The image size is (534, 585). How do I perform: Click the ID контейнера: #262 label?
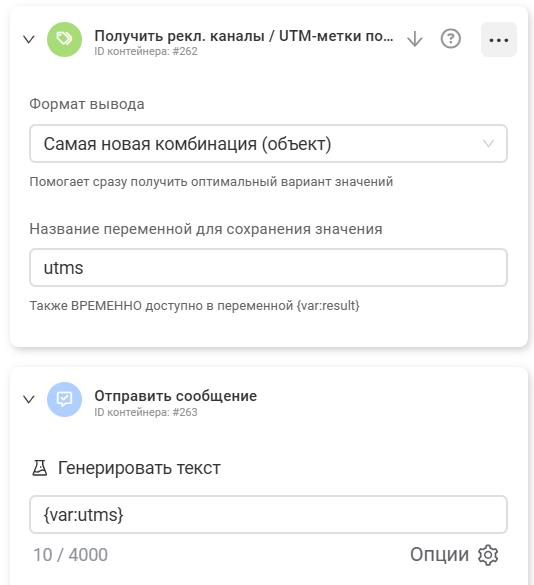[x=146, y=51]
